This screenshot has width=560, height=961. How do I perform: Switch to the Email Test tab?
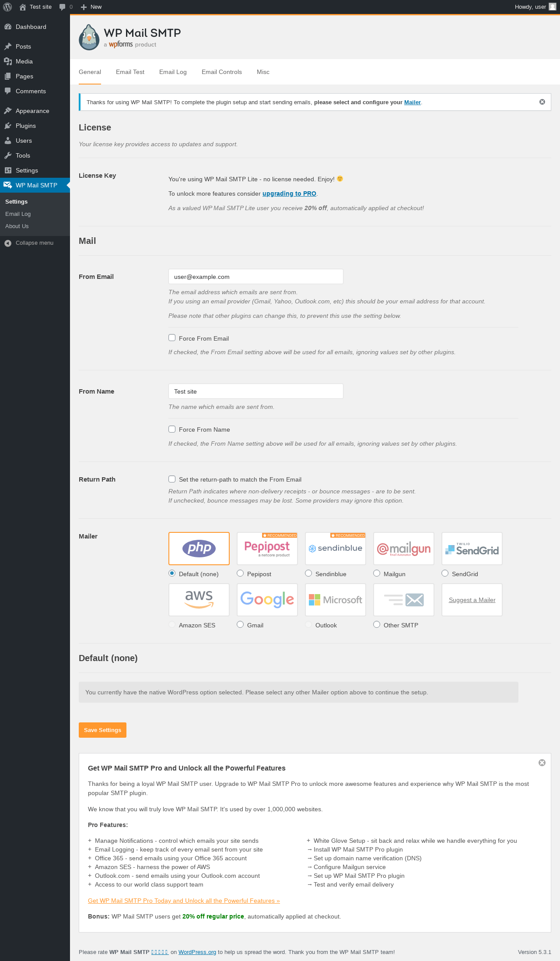(130, 72)
